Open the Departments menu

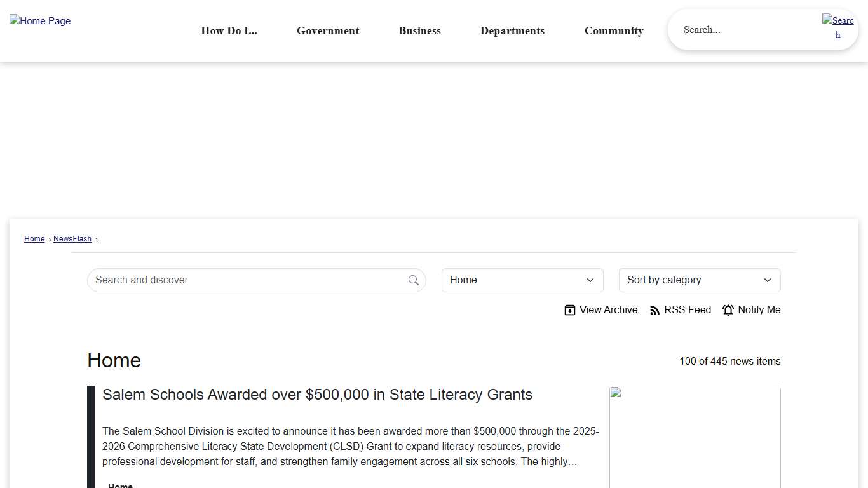pyautogui.click(x=512, y=30)
